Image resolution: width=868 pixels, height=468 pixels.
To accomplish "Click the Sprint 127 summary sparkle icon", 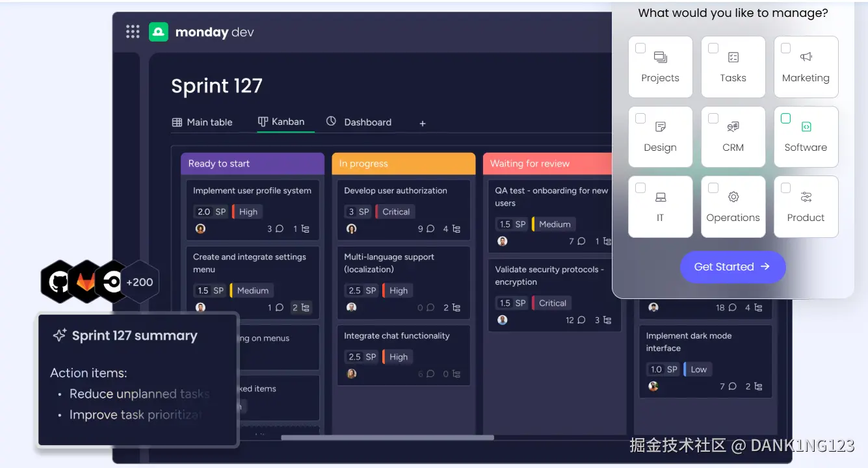I will click(x=60, y=335).
